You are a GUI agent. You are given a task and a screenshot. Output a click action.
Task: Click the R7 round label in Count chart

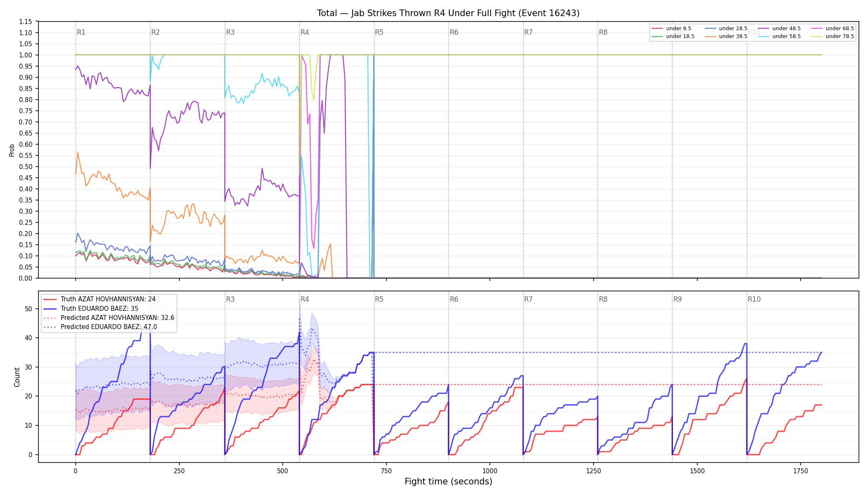[528, 299]
